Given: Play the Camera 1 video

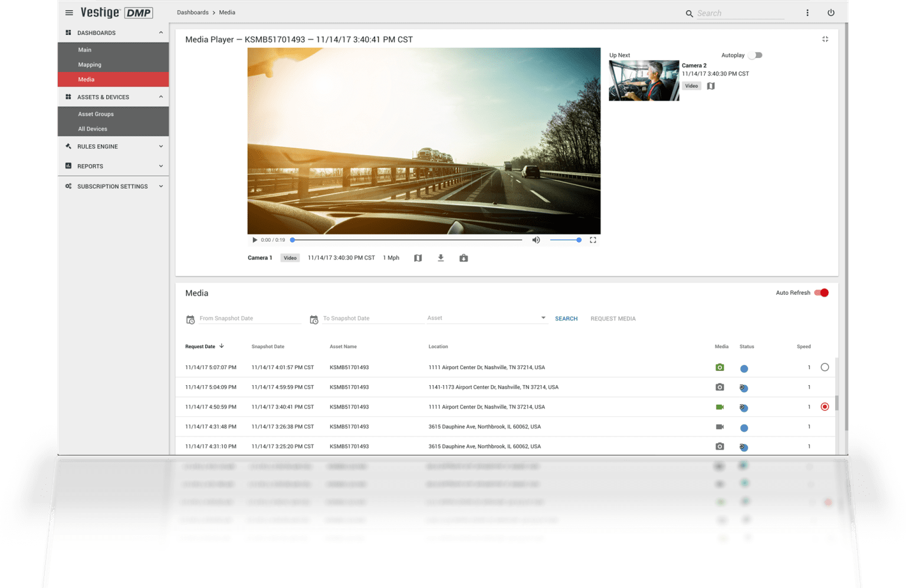Looking at the screenshot, I should click(255, 240).
